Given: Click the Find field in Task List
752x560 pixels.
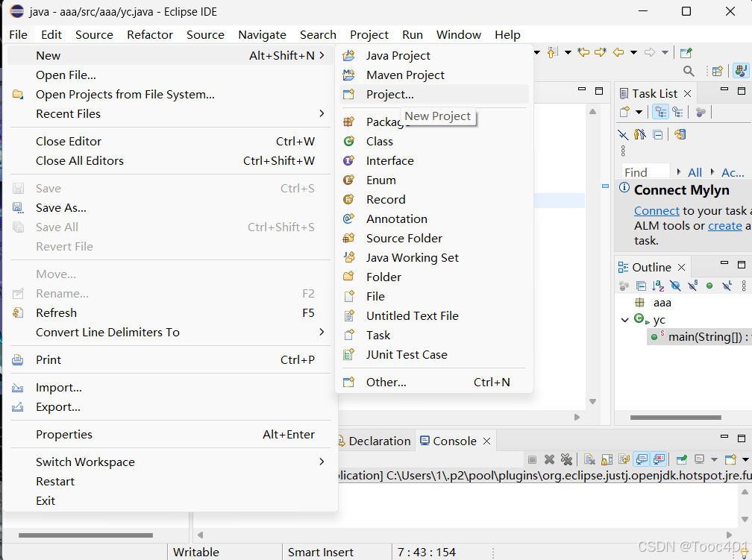Looking at the screenshot, I should (x=645, y=172).
